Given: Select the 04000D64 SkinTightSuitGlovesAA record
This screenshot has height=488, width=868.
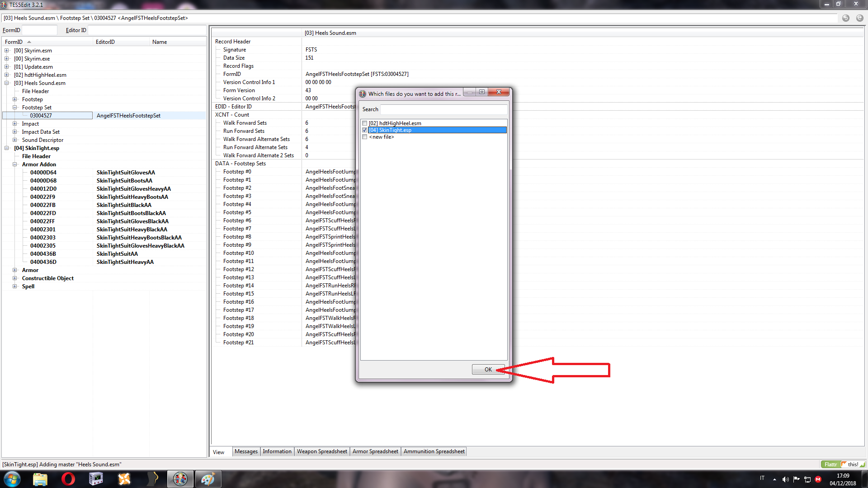Looking at the screenshot, I should pyautogui.click(x=104, y=173).
